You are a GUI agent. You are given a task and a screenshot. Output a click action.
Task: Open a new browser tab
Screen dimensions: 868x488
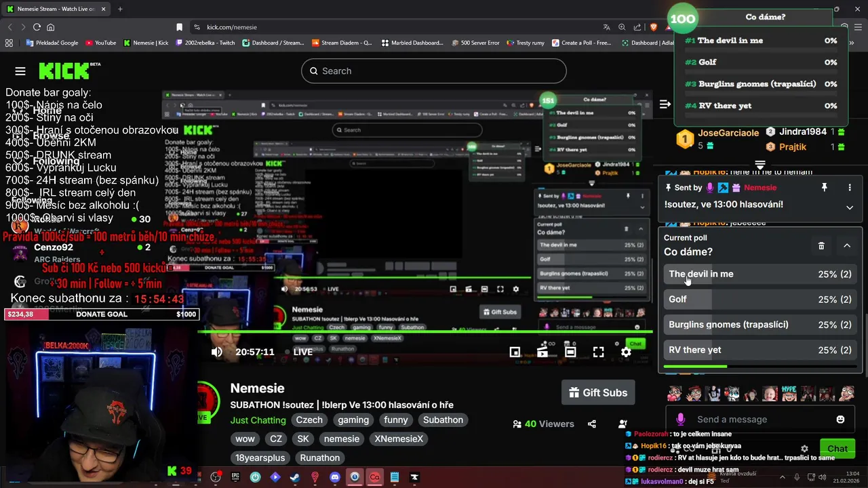[x=120, y=9]
